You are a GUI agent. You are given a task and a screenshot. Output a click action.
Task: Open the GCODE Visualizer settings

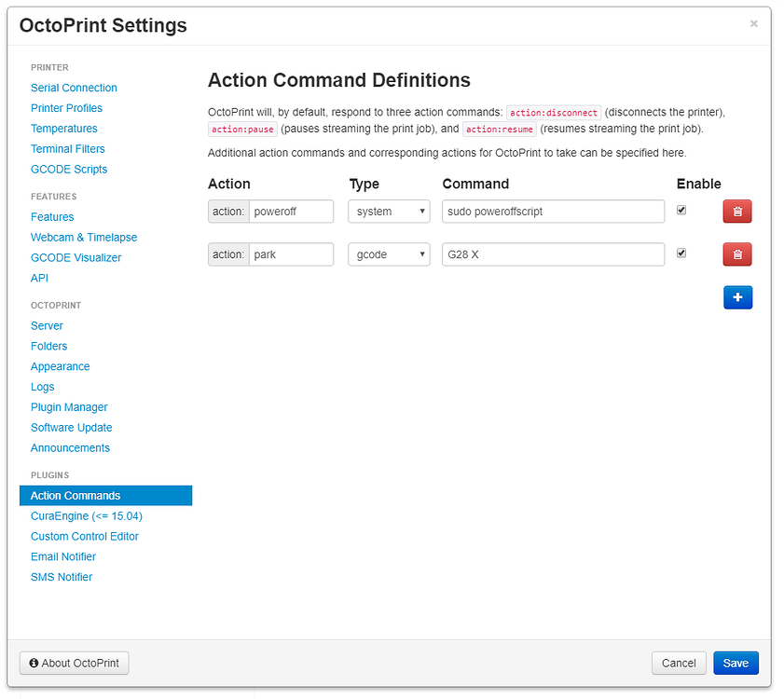(x=76, y=257)
